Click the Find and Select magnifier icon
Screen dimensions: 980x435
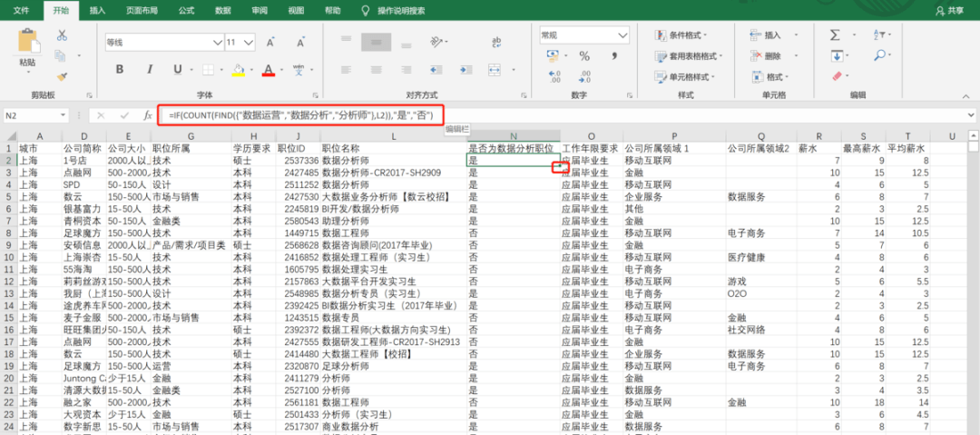pos(878,55)
